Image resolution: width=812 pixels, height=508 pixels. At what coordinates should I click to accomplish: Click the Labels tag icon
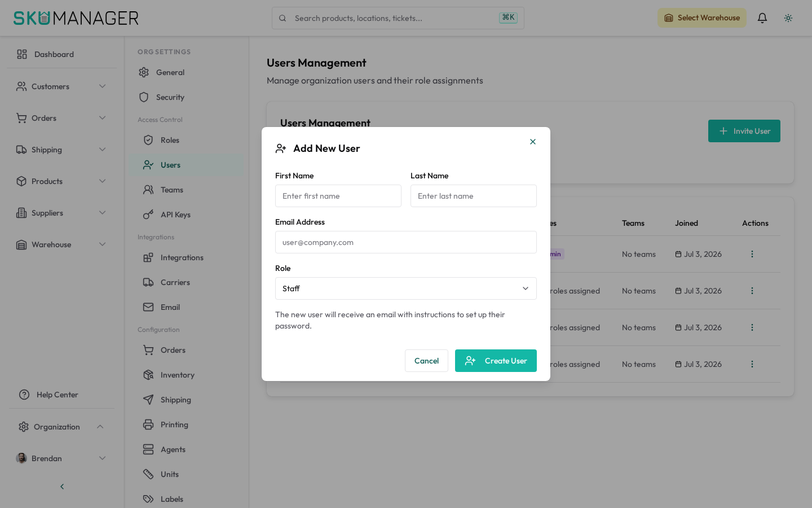pos(148,499)
